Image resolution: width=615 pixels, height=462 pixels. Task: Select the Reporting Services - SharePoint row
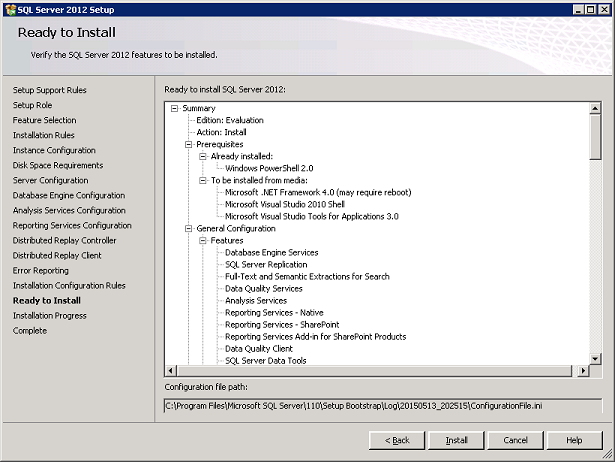pyautogui.click(x=282, y=325)
